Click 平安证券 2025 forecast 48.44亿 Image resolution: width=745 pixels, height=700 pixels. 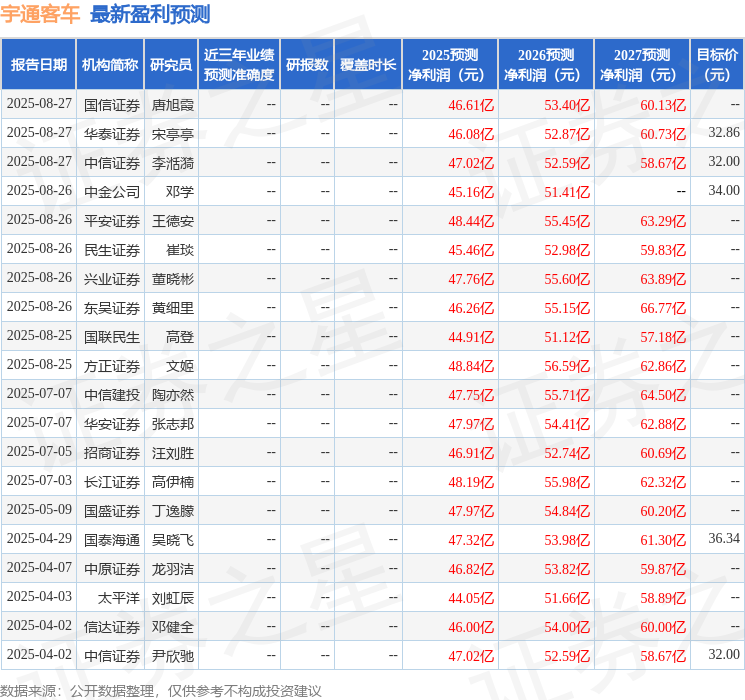point(471,221)
